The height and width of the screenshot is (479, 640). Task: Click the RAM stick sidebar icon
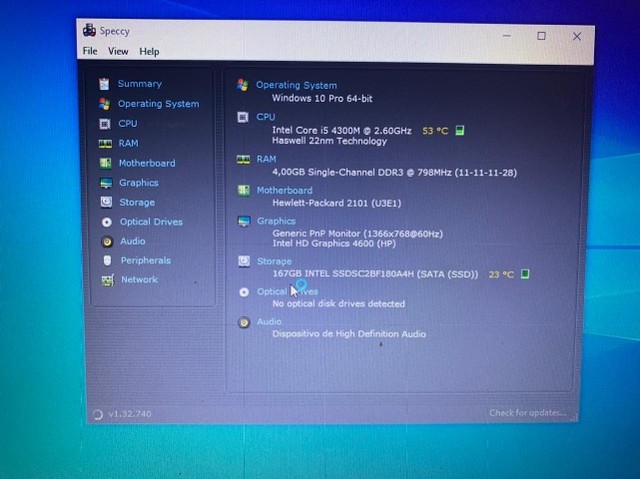click(x=105, y=144)
